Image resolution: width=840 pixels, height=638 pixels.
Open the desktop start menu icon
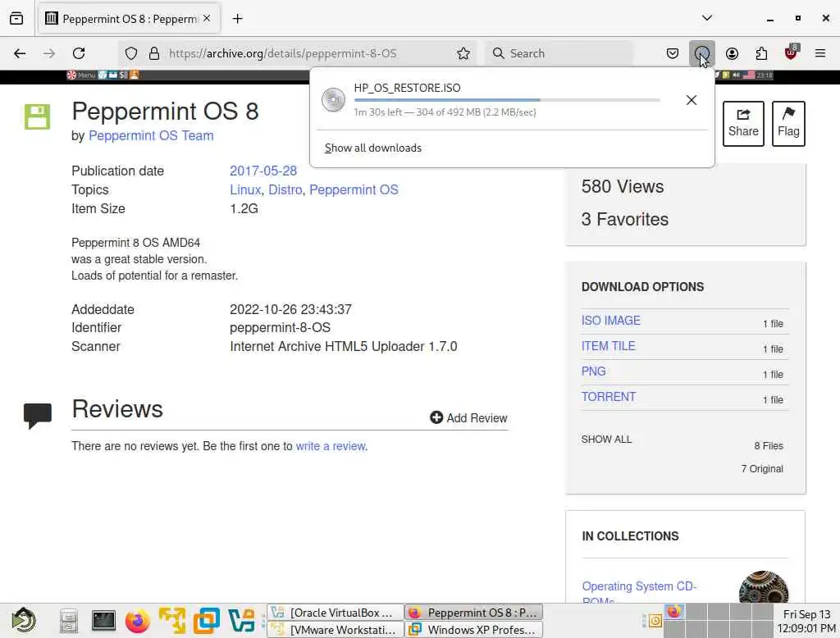(x=24, y=621)
